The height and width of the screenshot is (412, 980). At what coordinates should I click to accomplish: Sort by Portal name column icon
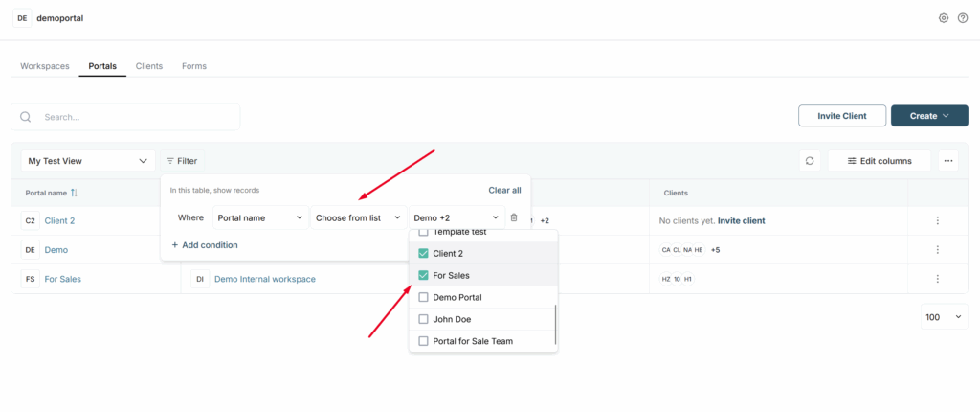coord(75,193)
